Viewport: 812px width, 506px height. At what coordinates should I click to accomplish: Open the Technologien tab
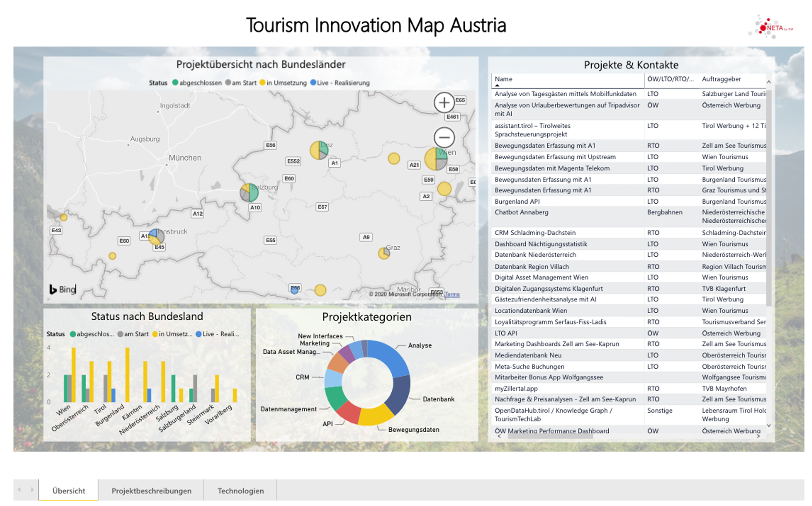point(240,490)
